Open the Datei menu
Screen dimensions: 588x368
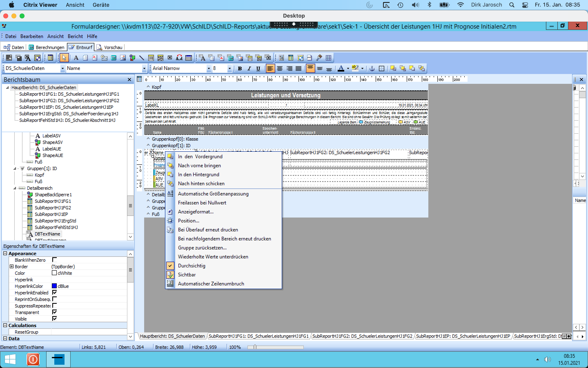coord(11,36)
